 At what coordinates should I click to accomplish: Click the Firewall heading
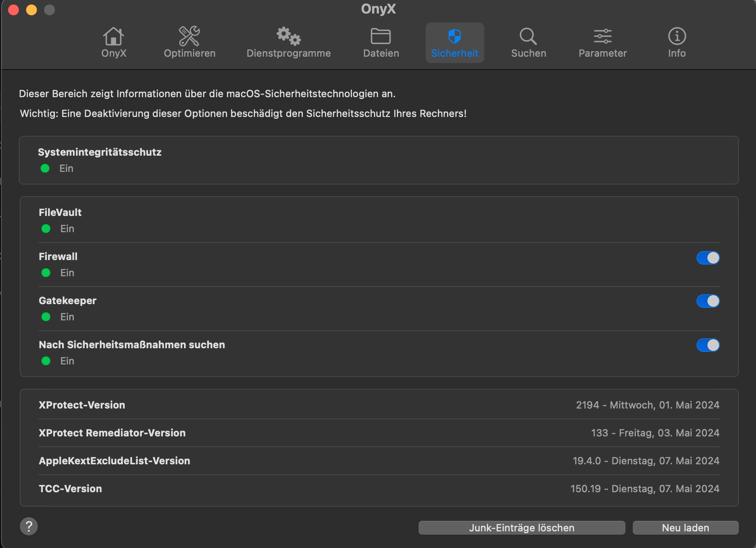pos(58,256)
